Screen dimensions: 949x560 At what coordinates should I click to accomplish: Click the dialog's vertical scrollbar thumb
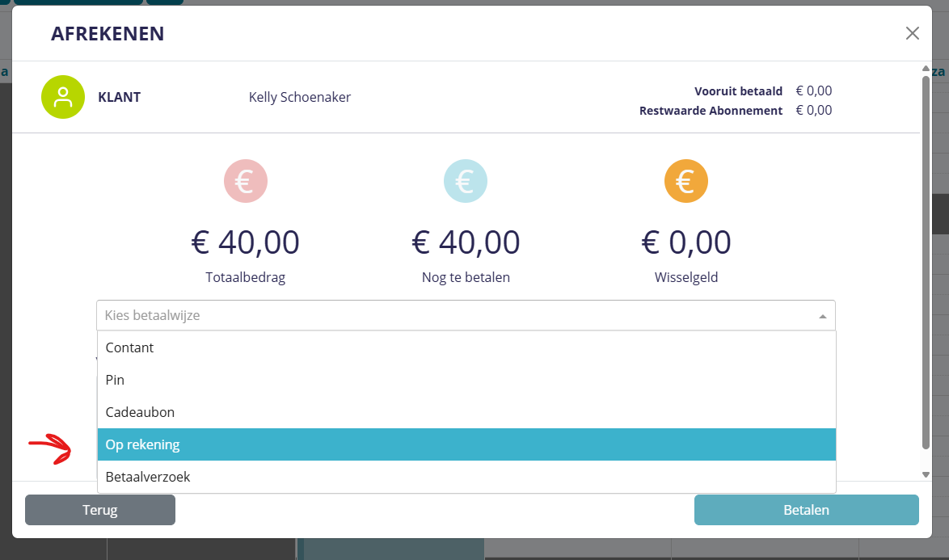pos(926,259)
